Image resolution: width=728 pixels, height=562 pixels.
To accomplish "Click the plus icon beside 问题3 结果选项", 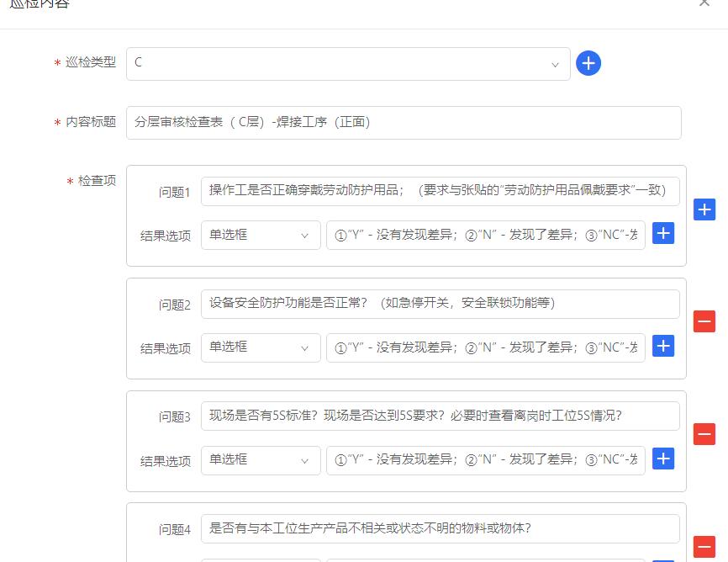I will [663, 459].
